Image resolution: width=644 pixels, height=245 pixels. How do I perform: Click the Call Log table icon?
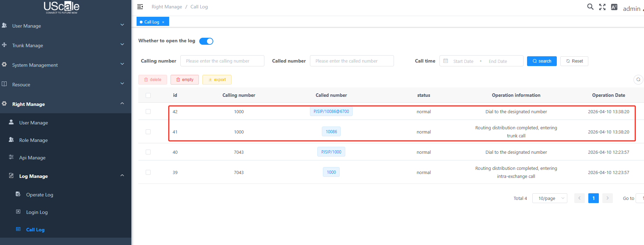[18, 229]
